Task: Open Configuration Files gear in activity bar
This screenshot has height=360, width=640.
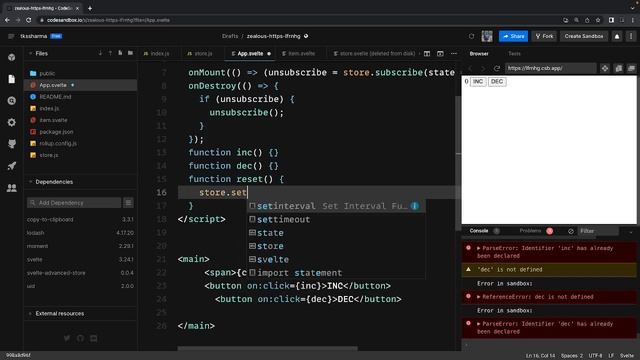Action: tap(11, 122)
